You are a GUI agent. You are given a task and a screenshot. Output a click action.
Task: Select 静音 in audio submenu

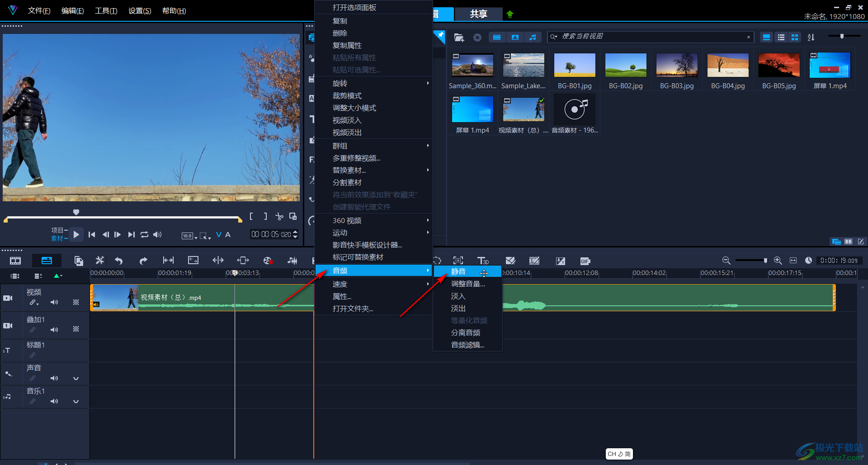click(467, 271)
